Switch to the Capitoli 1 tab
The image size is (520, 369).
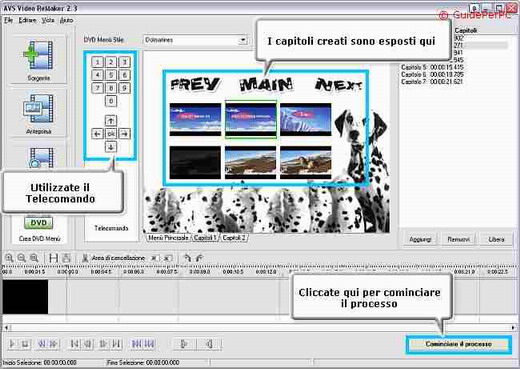tap(205, 238)
